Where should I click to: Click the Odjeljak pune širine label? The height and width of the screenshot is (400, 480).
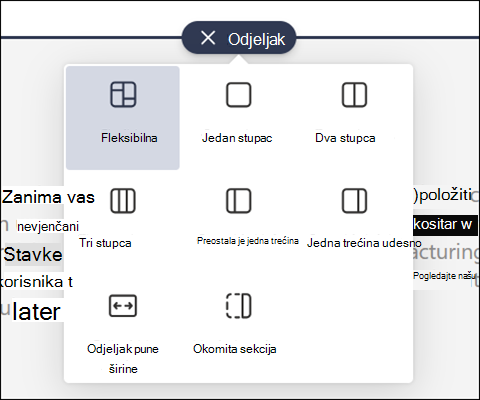[x=123, y=359]
